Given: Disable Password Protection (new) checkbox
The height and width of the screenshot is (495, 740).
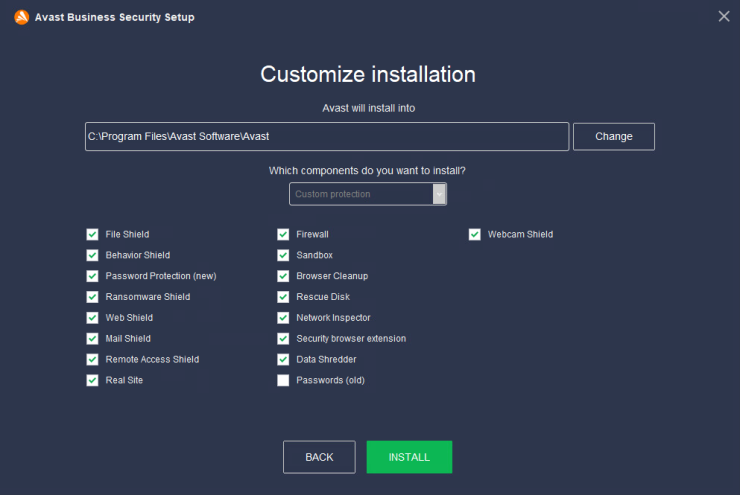Looking at the screenshot, I should click(x=92, y=276).
